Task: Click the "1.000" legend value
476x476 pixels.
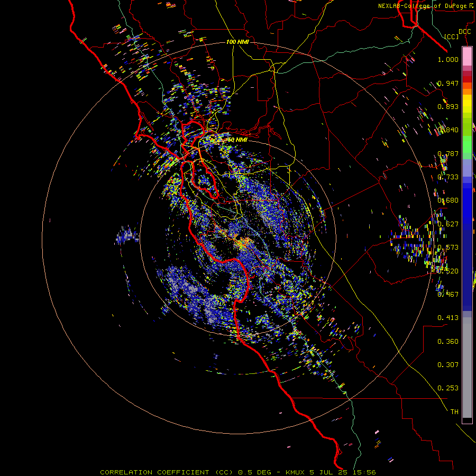Action: 448,59
